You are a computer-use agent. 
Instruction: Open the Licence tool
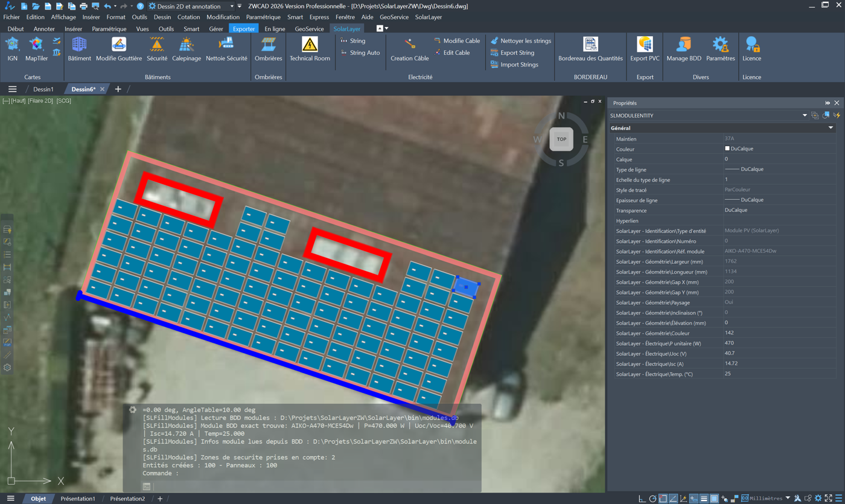(x=752, y=48)
